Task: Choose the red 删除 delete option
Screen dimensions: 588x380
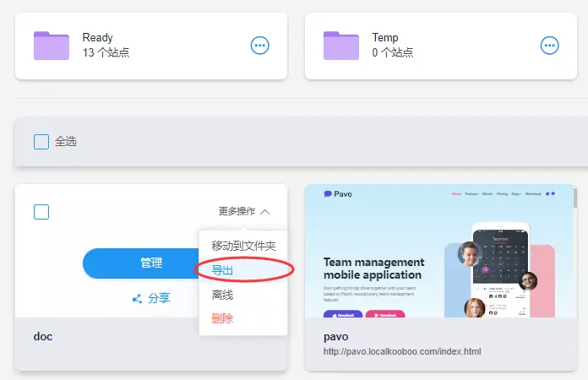Action: (222, 318)
